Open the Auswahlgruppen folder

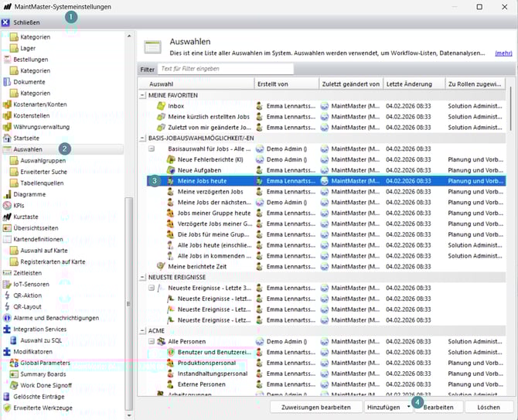14,161
